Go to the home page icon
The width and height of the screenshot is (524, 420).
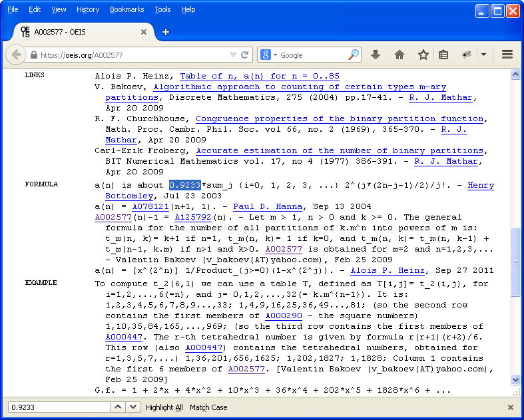(399, 55)
